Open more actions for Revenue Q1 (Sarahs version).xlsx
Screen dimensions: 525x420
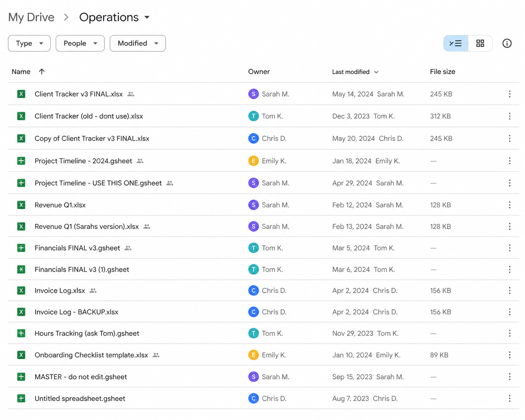point(509,226)
